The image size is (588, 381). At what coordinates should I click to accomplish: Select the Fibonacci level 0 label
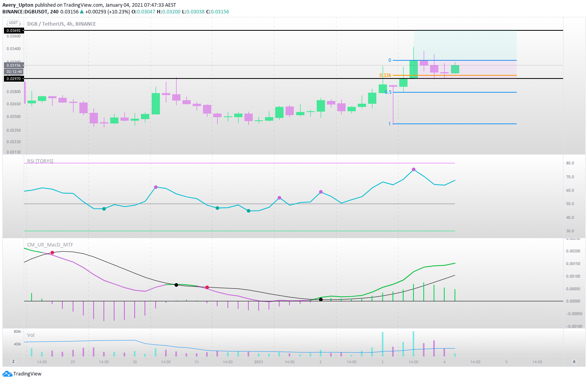click(x=390, y=60)
